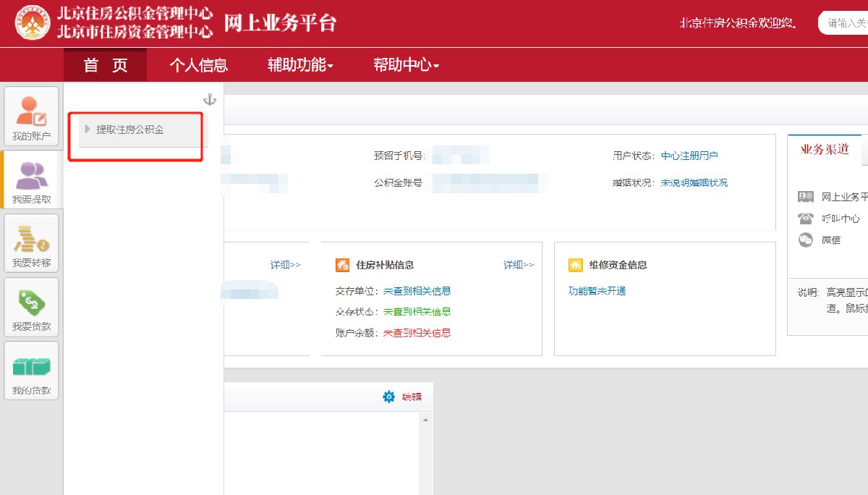Click the anchor pin icon in flyout panel
Screen dimensions: 868x495
tap(210, 100)
